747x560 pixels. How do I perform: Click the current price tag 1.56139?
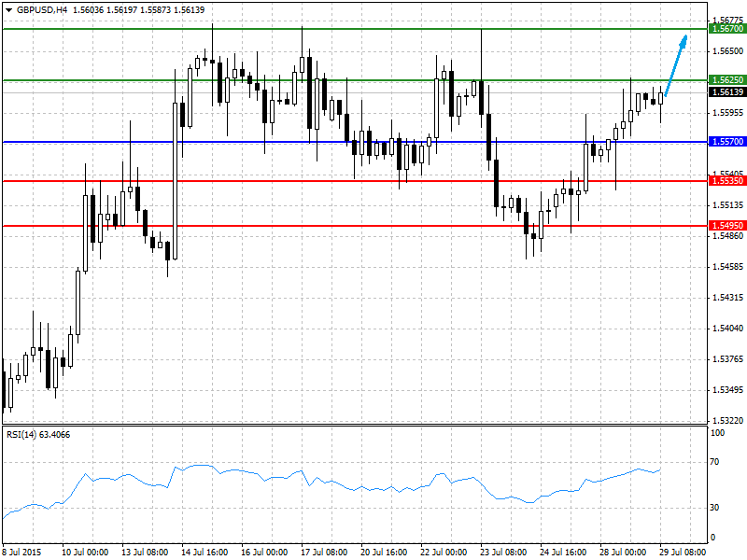coord(727,91)
